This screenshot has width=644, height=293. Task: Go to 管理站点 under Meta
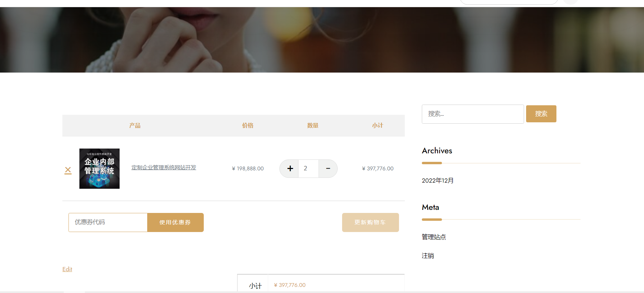click(434, 237)
